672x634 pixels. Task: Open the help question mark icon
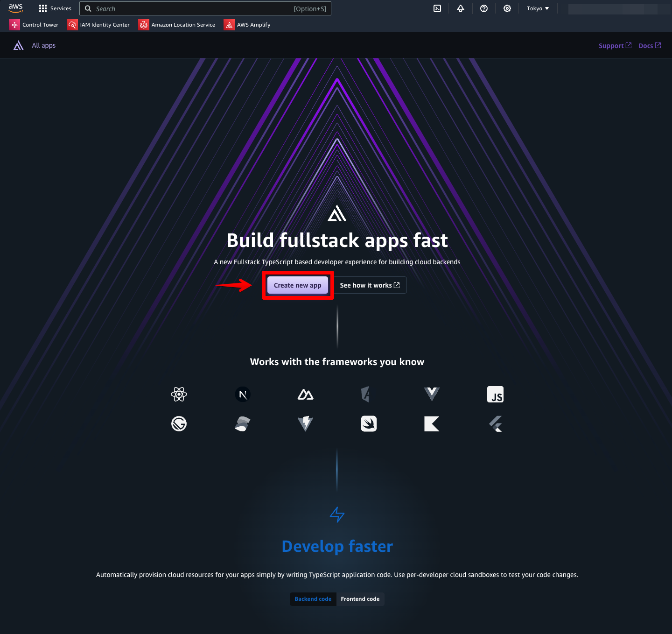[x=484, y=8]
